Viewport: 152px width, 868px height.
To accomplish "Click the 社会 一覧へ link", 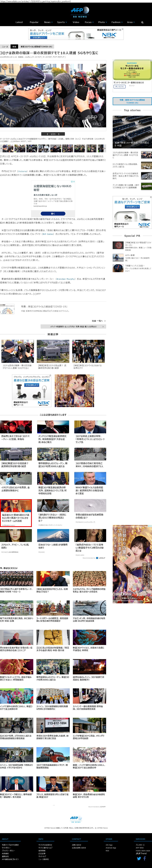I will tap(99, 321).
